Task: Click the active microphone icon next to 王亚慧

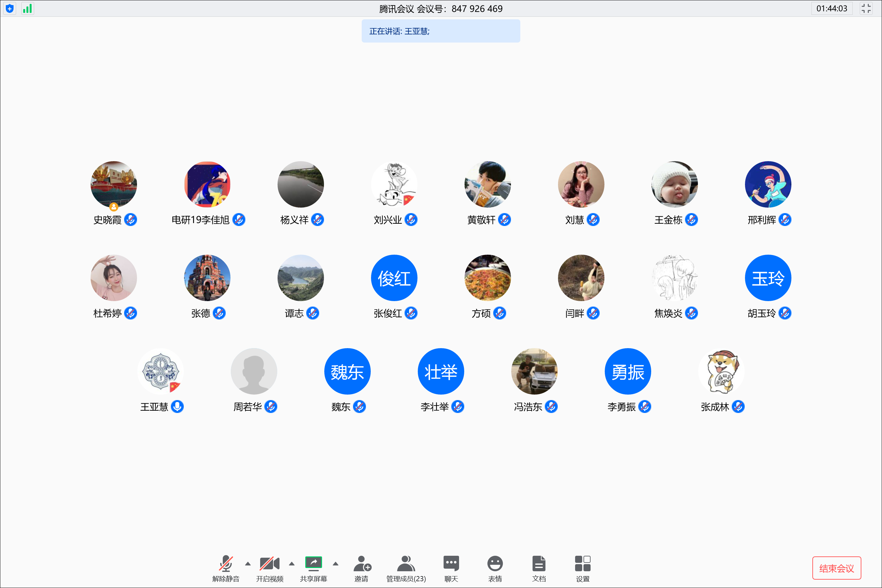Action: [177, 407]
